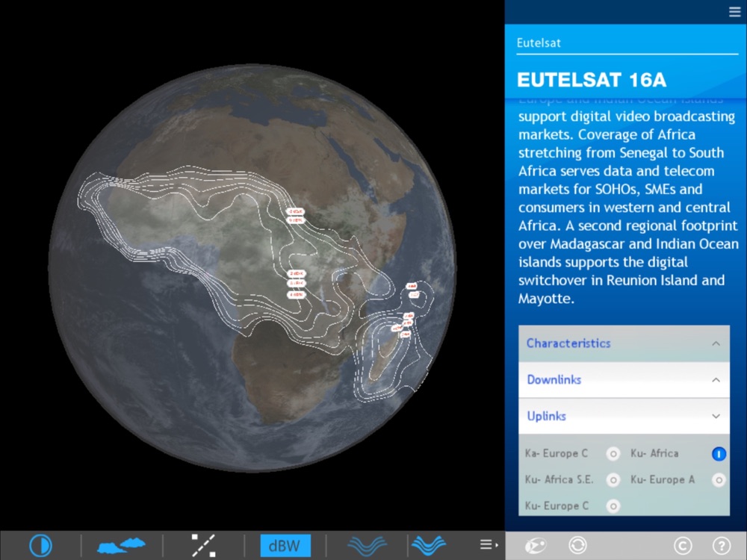747x560 pixels.
Task: Enable the Ka- Europe C beam toggle
Action: [613, 454]
